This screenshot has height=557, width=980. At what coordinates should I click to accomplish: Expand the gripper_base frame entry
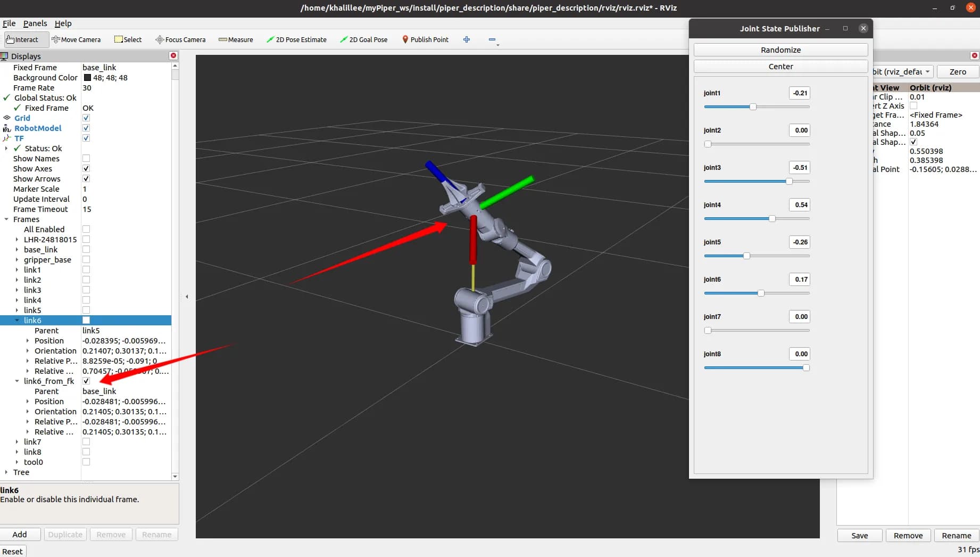tap(17, 259)
